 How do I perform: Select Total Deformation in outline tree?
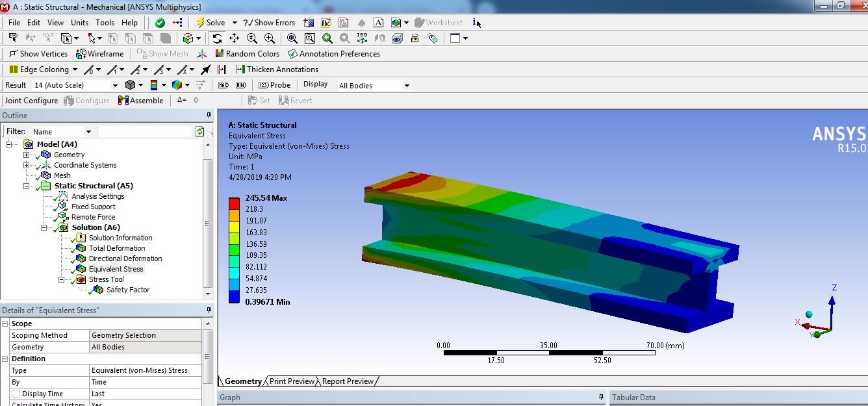click(x=117, y=248)
